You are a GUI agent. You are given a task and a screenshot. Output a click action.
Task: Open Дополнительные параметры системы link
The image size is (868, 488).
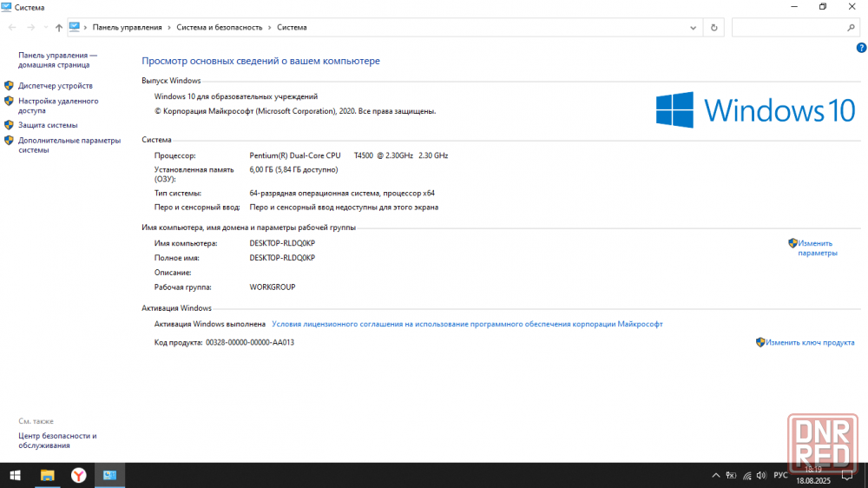tap(69, 145)
